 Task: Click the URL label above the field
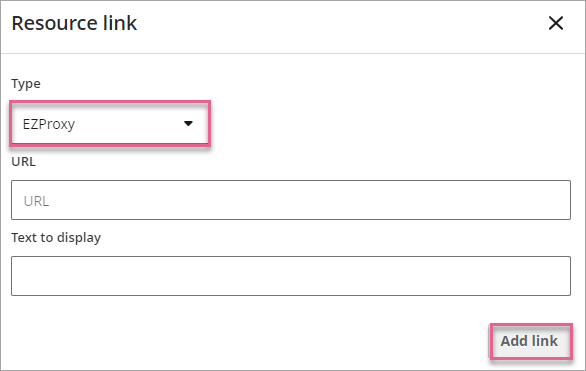click(x=24, y=162)
